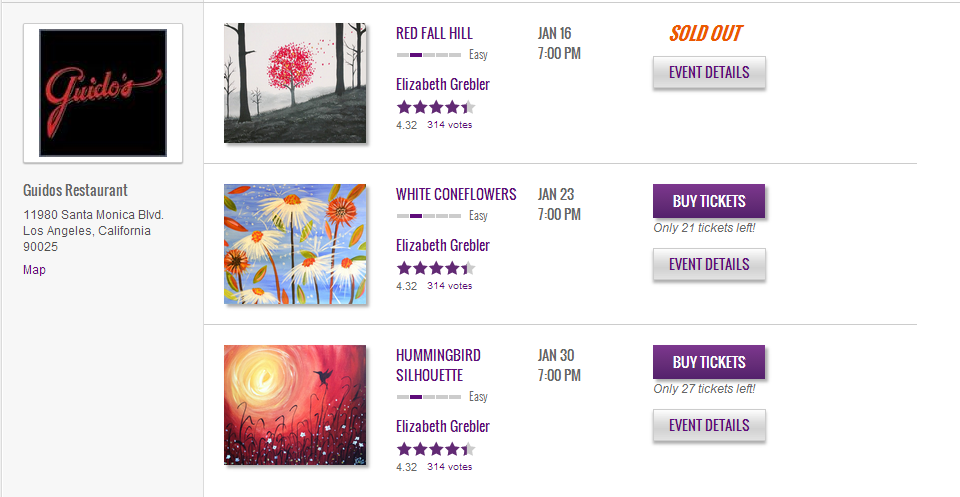Open event details for White Coneflowers

pos(708,264)
